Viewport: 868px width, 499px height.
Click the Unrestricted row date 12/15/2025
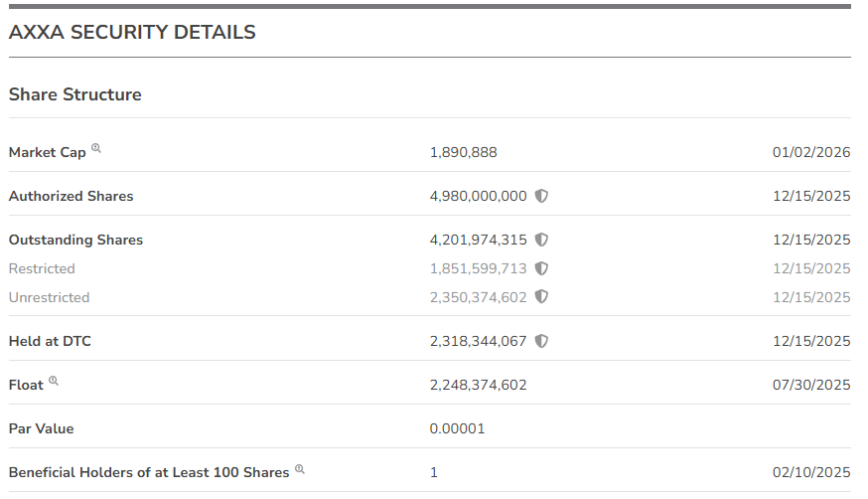click(811, 297)
